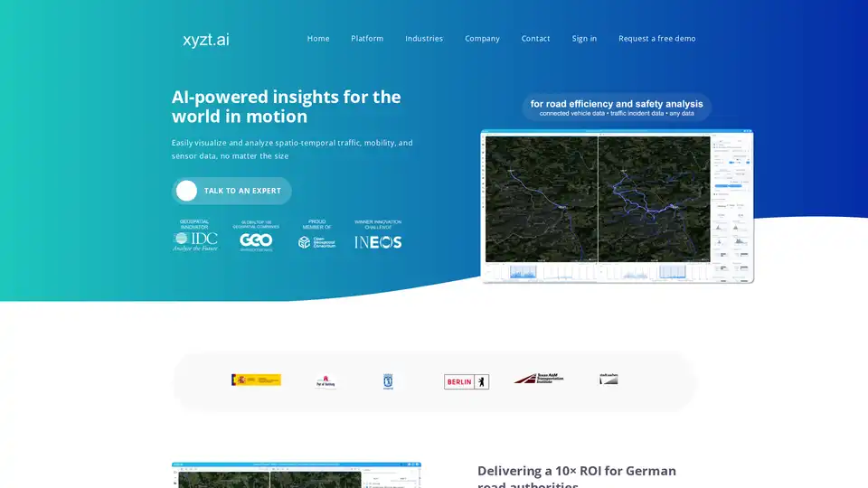Expand the Company menu
This screenshot has height=488, width=868.
click(482, 39)
